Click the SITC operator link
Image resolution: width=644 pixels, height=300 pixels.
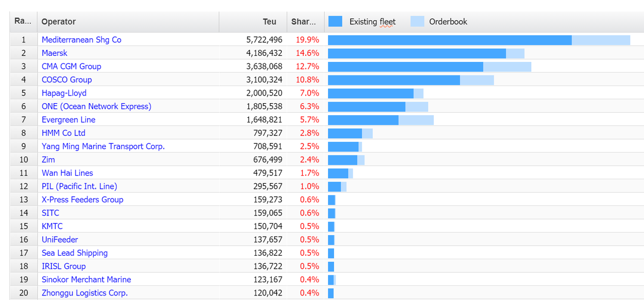pyautogui.click(x=50, y=213)
